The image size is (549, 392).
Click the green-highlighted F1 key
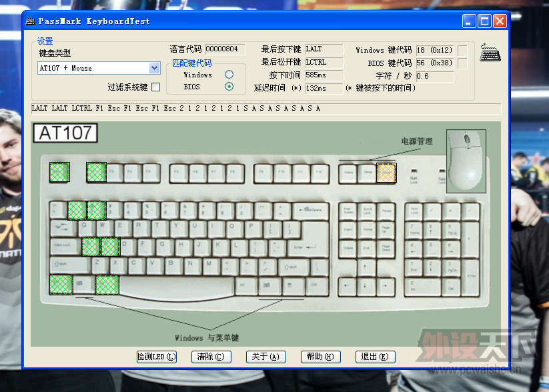coord(97,172)
